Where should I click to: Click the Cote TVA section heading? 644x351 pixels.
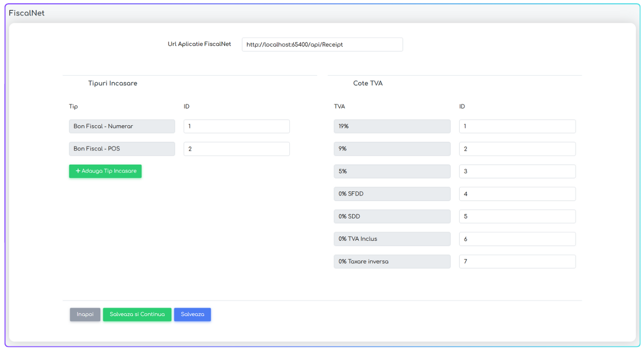point(368,83)
